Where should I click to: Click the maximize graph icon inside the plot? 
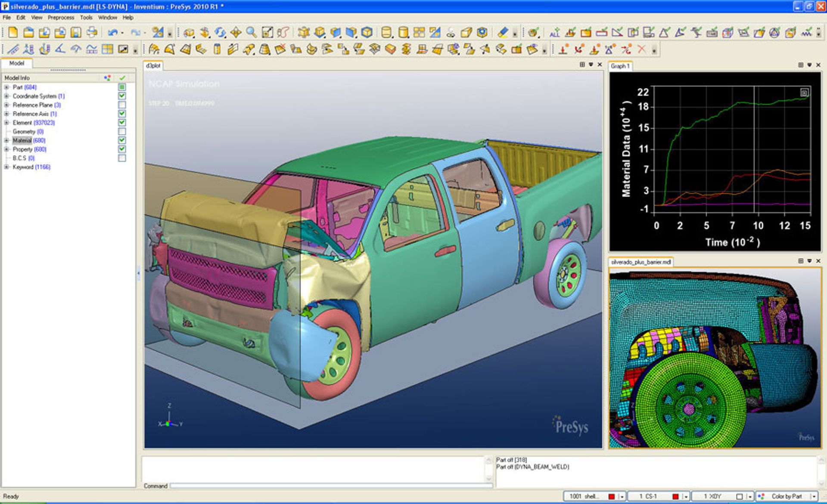tap(804, 92)
